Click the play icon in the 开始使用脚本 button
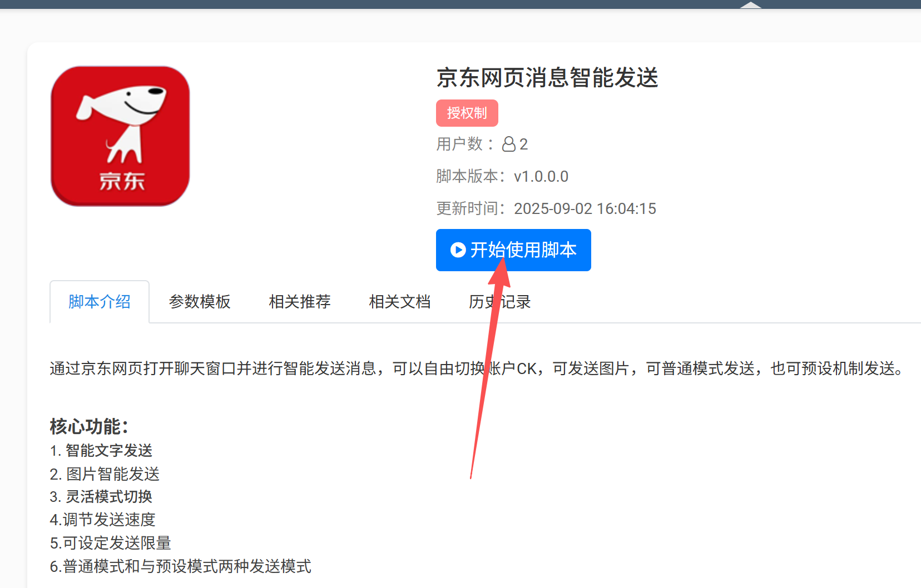 (x=458, y=250)
